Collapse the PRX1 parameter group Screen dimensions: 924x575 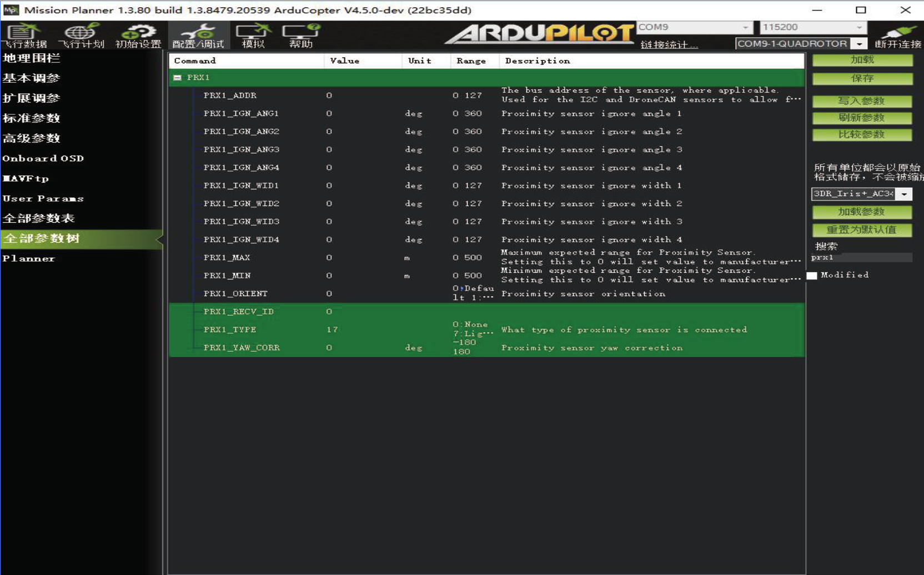click(x=177, y=78)
